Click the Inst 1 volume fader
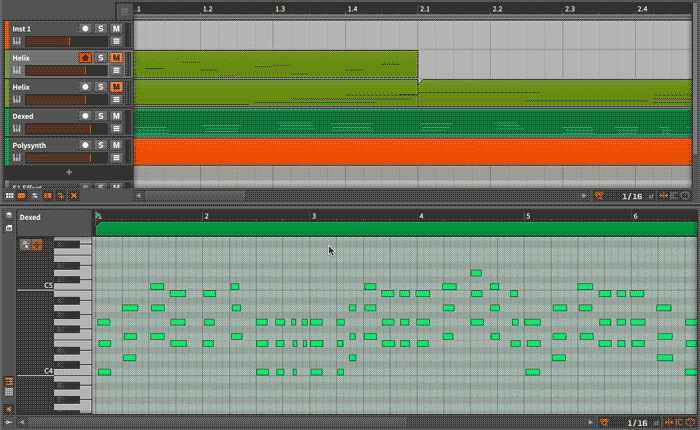 pos(67,42)
